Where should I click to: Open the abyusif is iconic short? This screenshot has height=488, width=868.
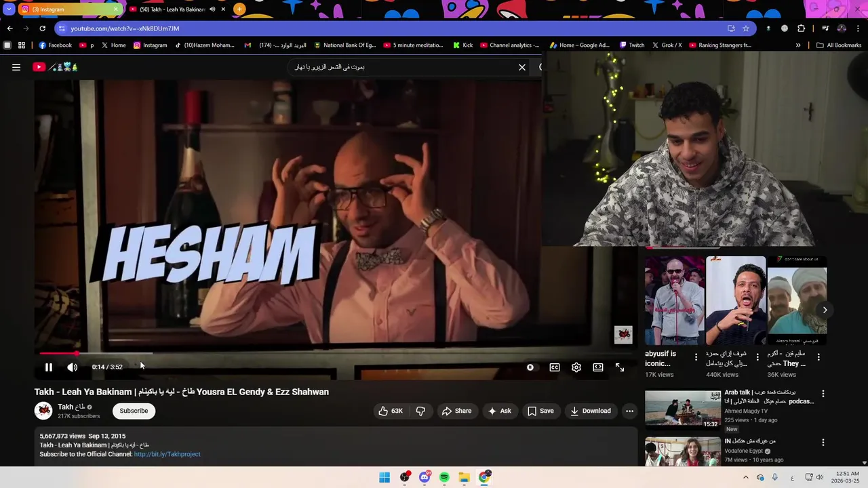coord(675,301)
